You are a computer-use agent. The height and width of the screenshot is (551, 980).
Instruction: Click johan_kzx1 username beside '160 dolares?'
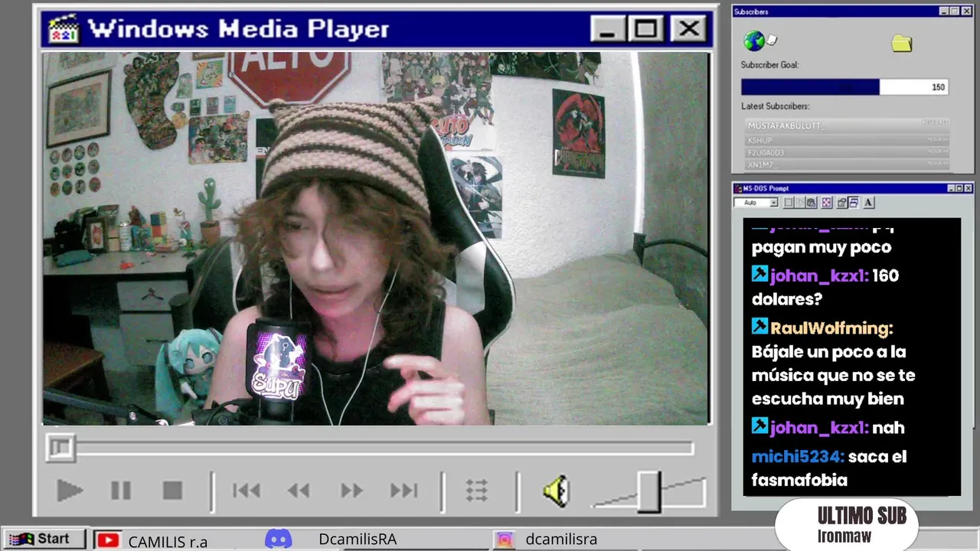pos(819,275)
